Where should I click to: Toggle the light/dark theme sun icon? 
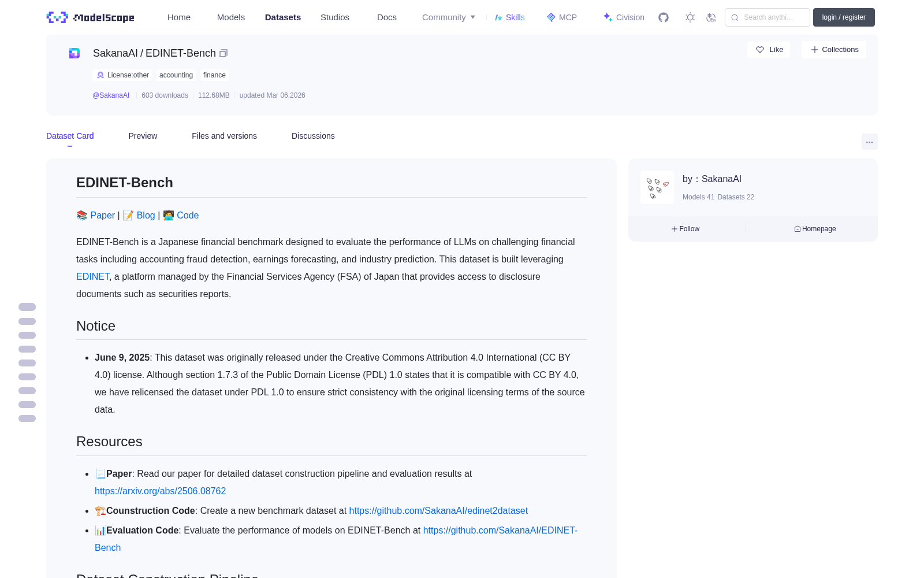coord(690,17)
